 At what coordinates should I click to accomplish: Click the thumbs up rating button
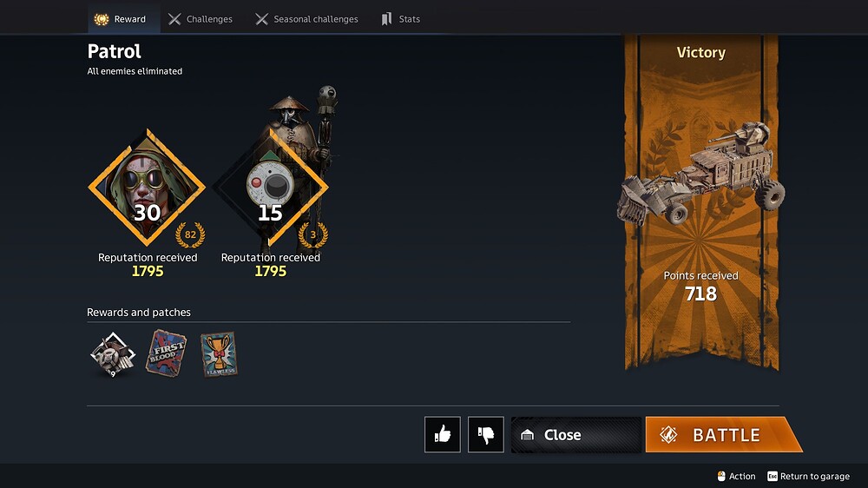tap(443, 434)
